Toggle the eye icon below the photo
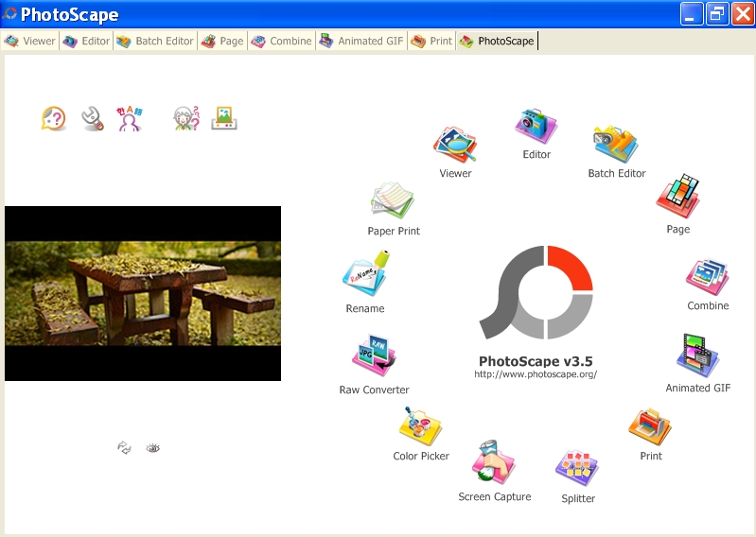756x537 pixels. point(153,448)
